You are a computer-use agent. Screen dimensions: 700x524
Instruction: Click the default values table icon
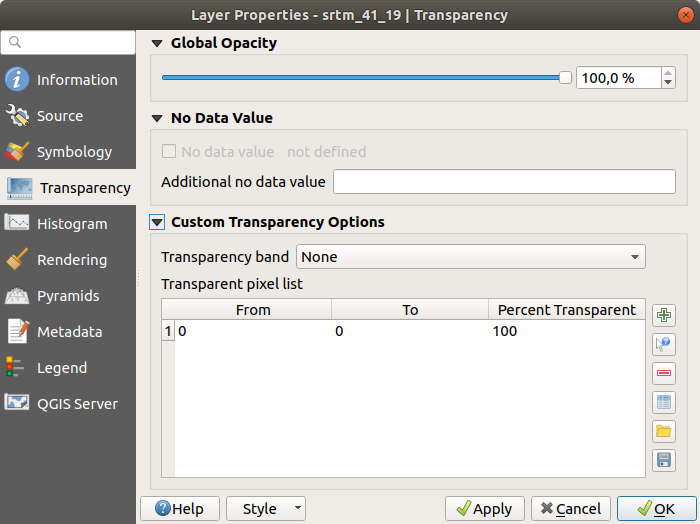663,402
